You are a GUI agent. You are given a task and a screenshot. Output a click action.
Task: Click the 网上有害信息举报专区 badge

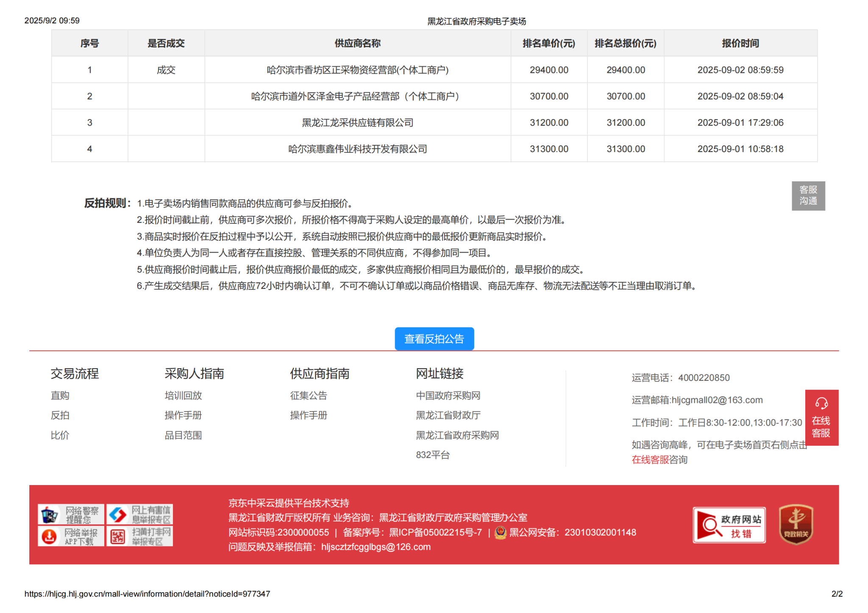[x=139, y=515]
